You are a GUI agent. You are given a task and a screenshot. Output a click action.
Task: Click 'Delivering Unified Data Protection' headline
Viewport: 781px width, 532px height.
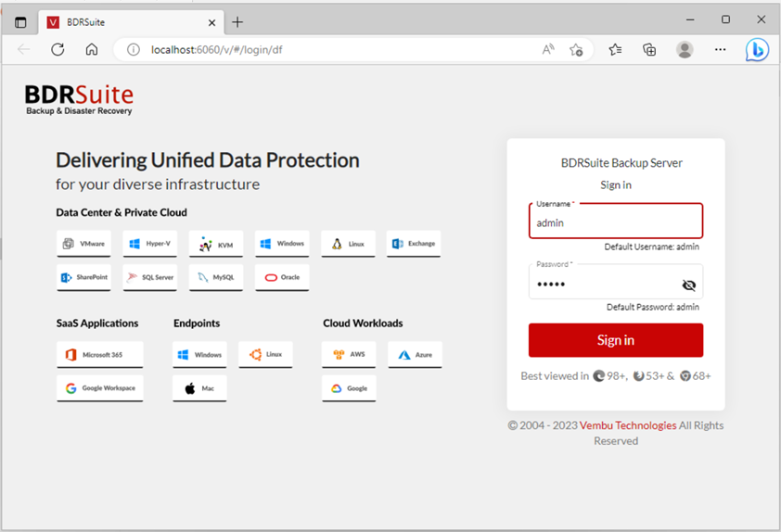pos(207,160)
